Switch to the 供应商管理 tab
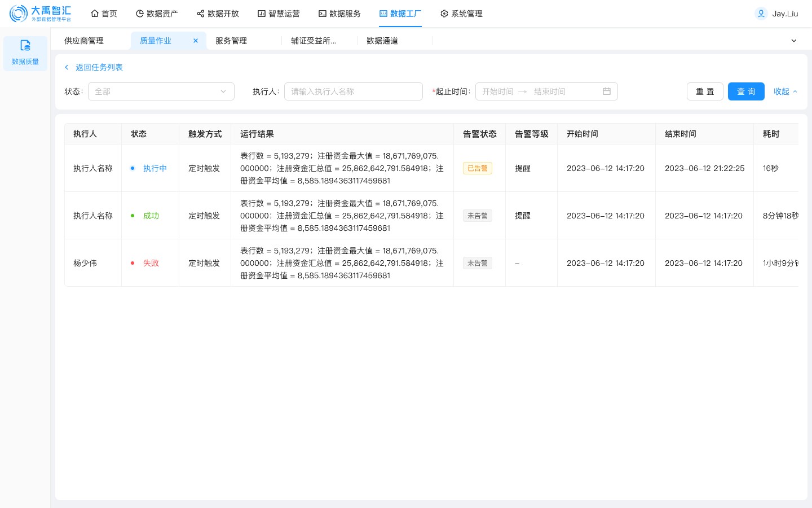Image resolution: width=812 pixels, height=508 pixels. 84,41
